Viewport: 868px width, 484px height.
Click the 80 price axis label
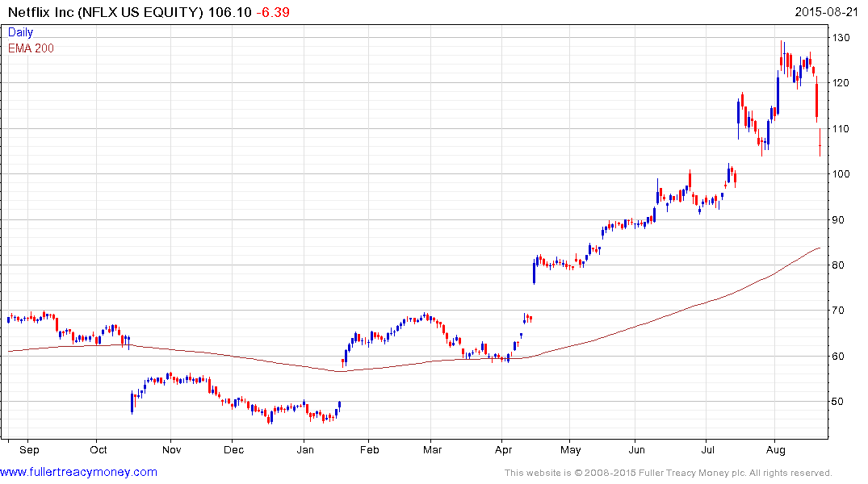[838, 265]
